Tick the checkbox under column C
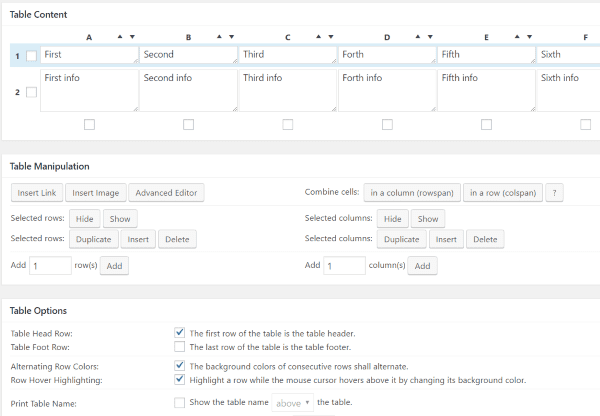The image size is (600, 416). point(288,125)
